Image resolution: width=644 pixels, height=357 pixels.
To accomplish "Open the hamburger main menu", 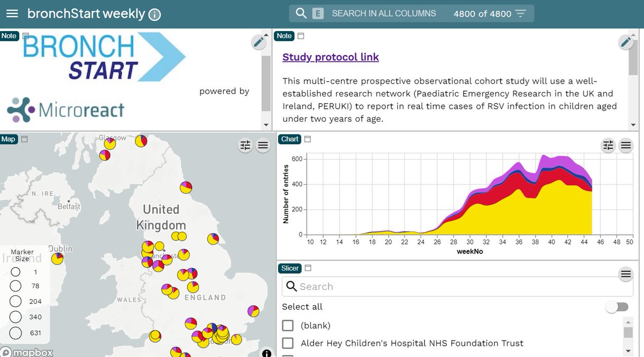I will [x=12, y=14].
